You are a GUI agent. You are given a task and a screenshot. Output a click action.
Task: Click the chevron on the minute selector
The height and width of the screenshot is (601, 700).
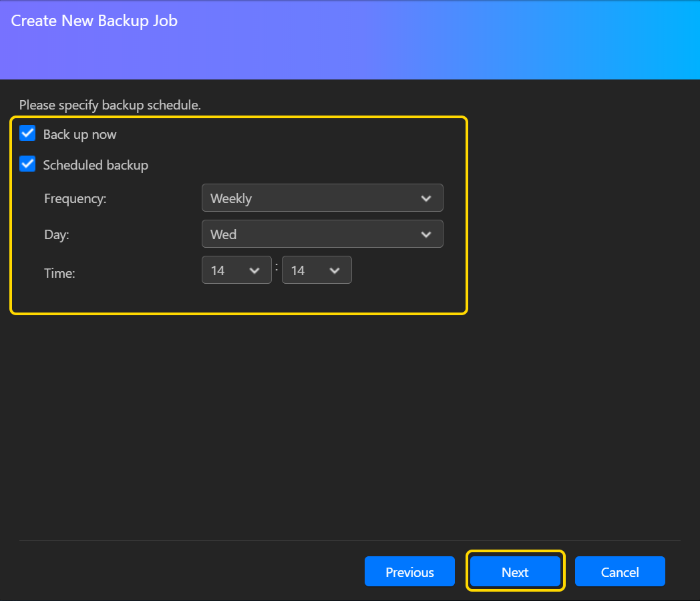tap(335, 270)
